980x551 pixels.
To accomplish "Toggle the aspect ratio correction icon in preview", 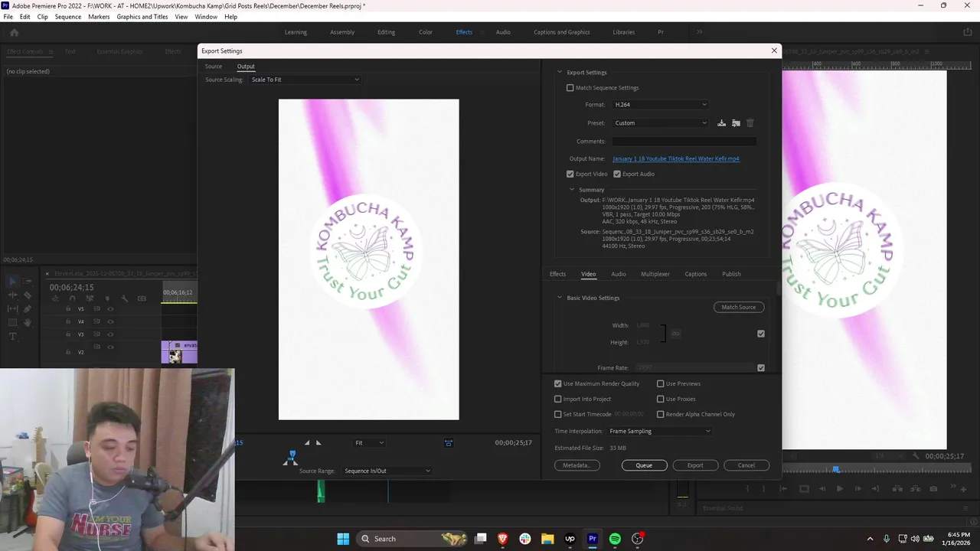I will (x=449, y=443).
